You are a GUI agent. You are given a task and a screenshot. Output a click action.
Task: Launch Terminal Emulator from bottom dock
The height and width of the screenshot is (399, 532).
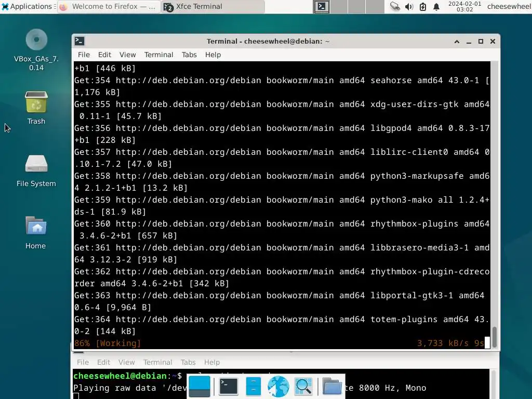229,387
